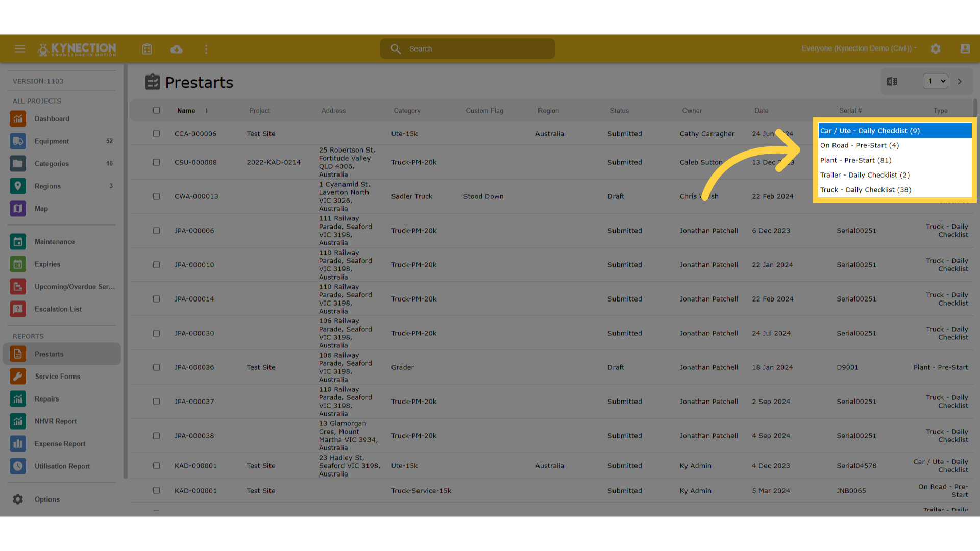
Task: Open the Expiries sidebar icon
Action: pos(18,264)
